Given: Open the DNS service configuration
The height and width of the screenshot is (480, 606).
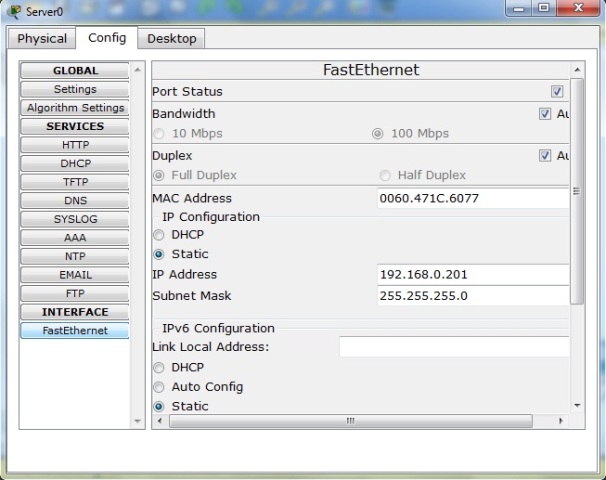Looking at the screenshot, I should [75, 201].
